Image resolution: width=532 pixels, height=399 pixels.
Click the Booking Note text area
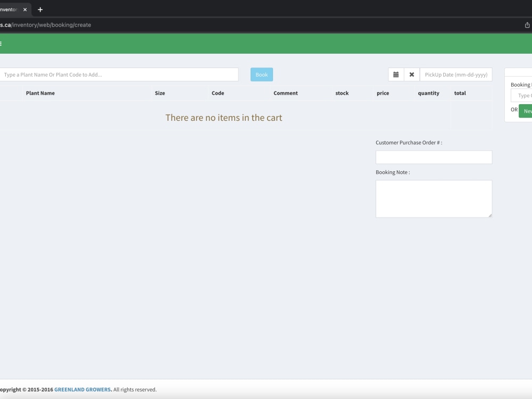point(434,198)
